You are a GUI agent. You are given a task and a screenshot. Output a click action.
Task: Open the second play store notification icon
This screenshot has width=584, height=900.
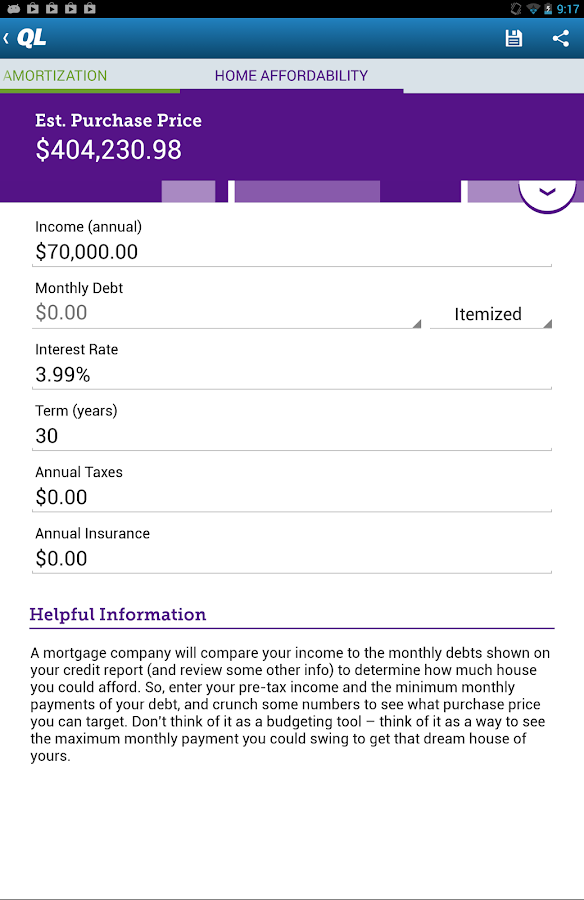click(52, 8)
